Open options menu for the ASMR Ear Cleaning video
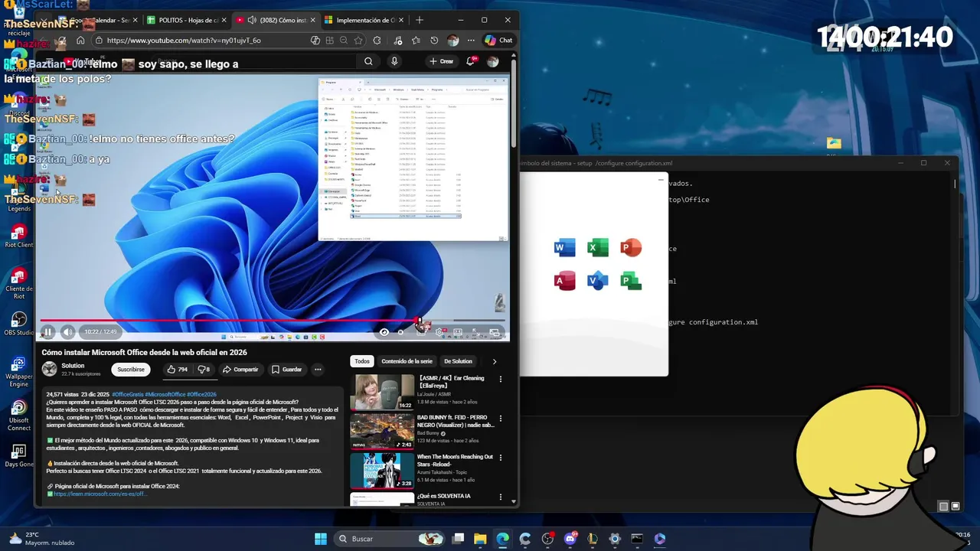 pyautogui.click(x=501, y=379)
